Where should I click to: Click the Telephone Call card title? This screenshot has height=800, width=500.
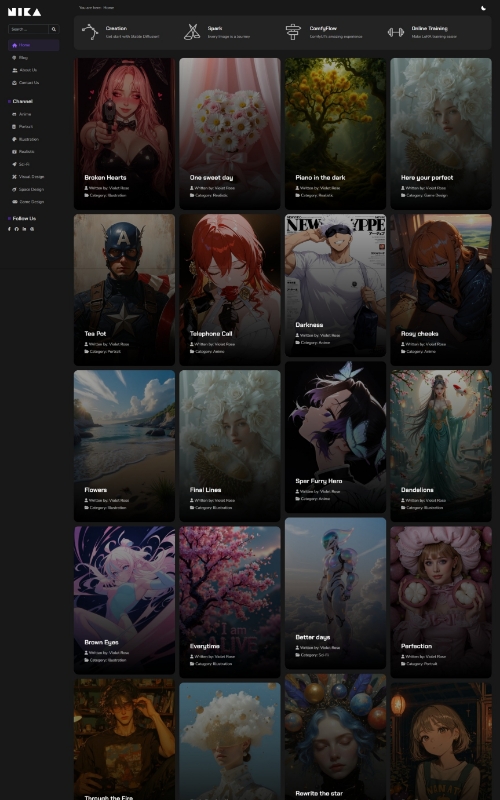click(211, 334)
